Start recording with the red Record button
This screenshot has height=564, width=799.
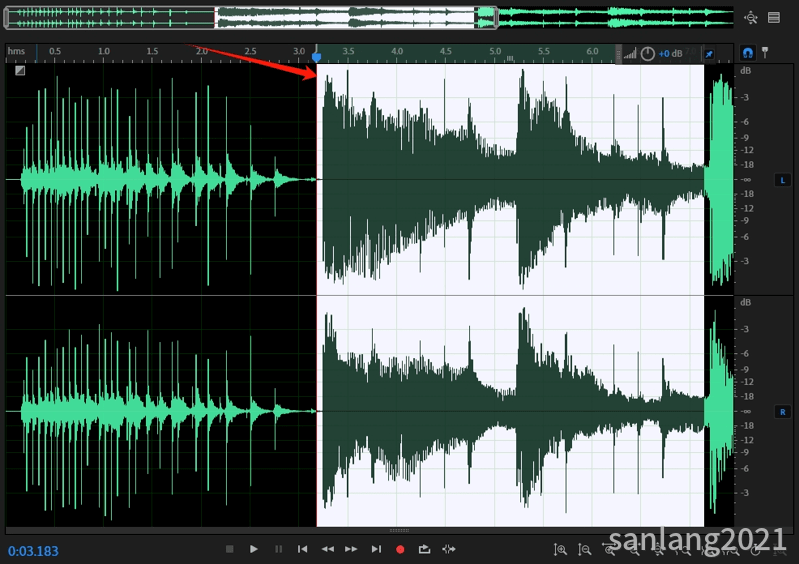400,549
